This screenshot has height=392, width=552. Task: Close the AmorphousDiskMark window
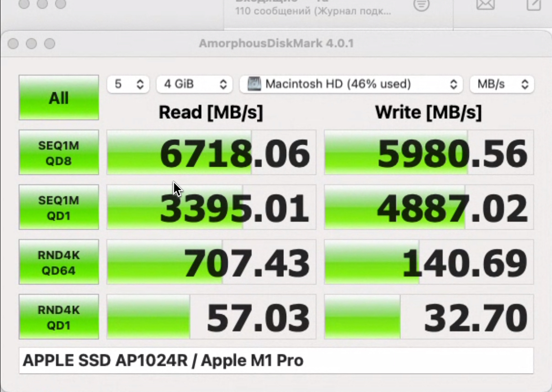pyautogui.click(x=13, y=44)
